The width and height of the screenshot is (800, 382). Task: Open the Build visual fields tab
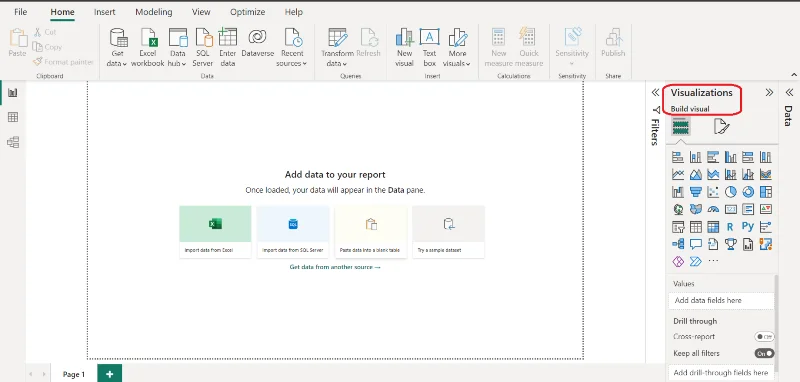(681, 126)
